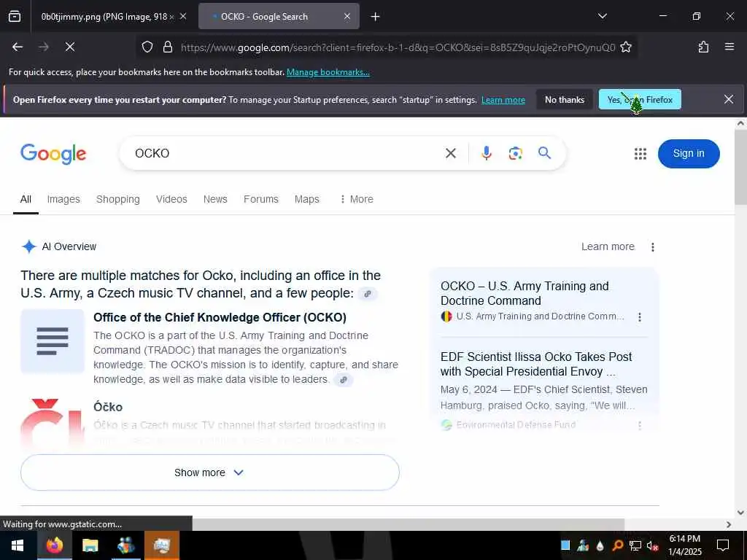Viewport: 747px width, 560px height.
Task: Open Windows notification center
Action: coord(723,545)
